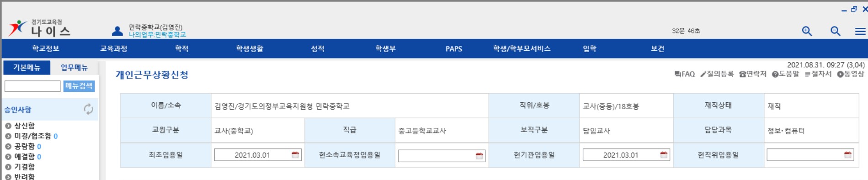Open the 학생/학부모서비스 menu
868x180 pixels.
[x=522, y=48]
